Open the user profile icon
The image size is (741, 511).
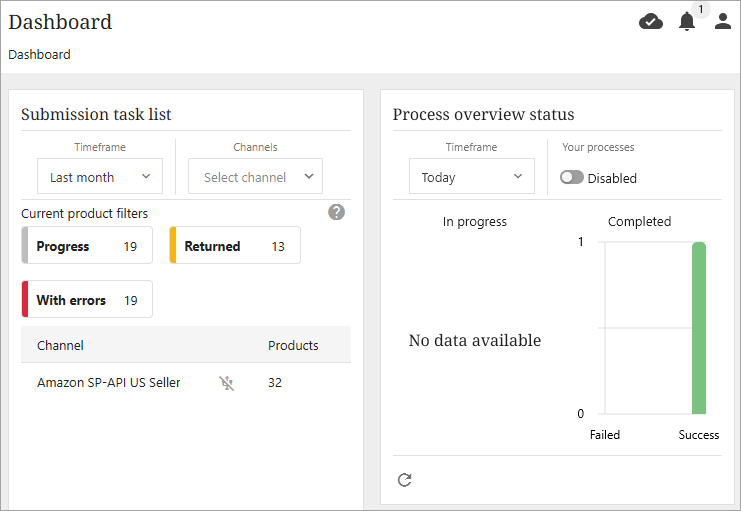pos(722,21)
